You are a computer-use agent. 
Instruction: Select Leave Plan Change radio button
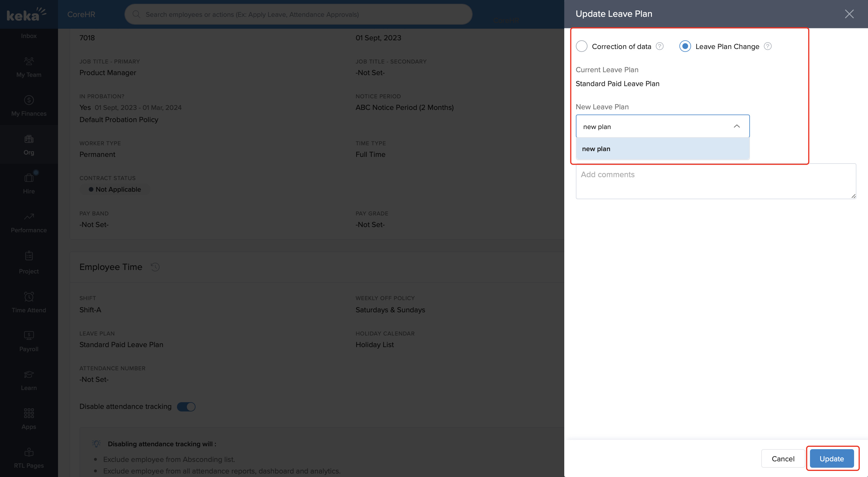point(685,46)
